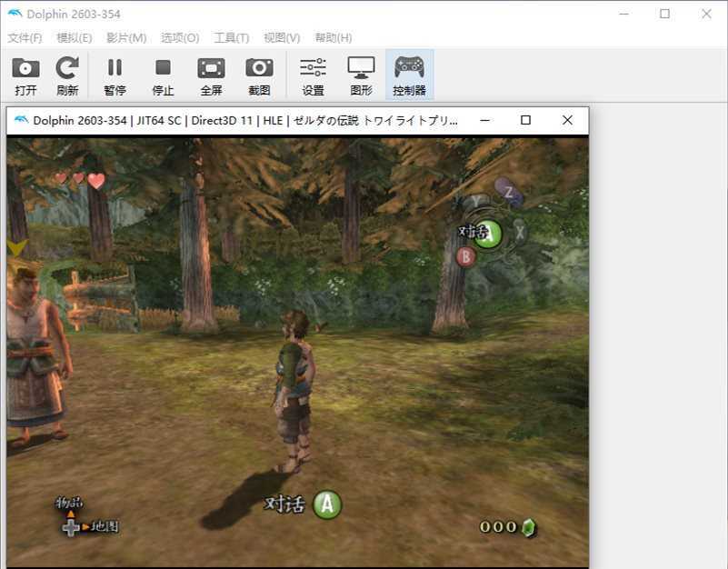This screenshot has width=728, height=569.
Task: Pause emulation with the 暂停 button
Action: [x=115, y=76]
